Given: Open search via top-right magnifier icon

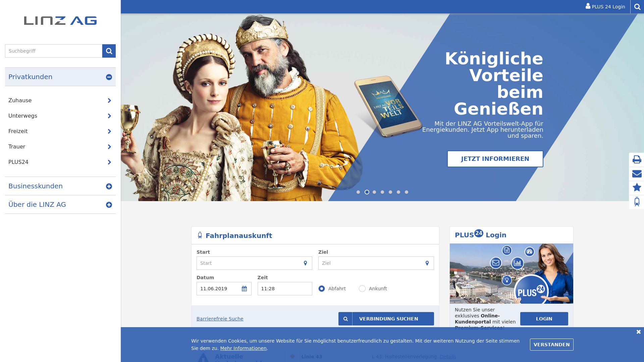Looking at the screenshot, I should [x=637, y=7].
